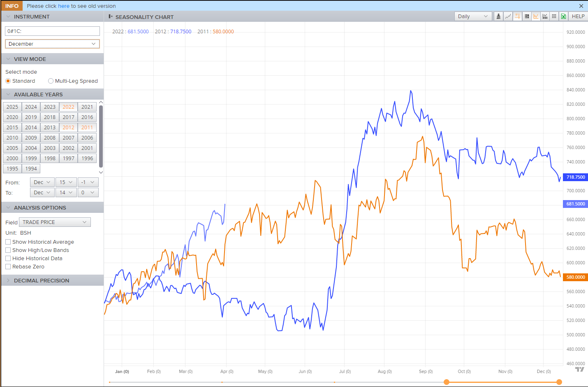Image resolution: width=588 pixels, height=387 pixels.
Task: Add year 2023 to the chart
Action: click(x=50, y=107)
